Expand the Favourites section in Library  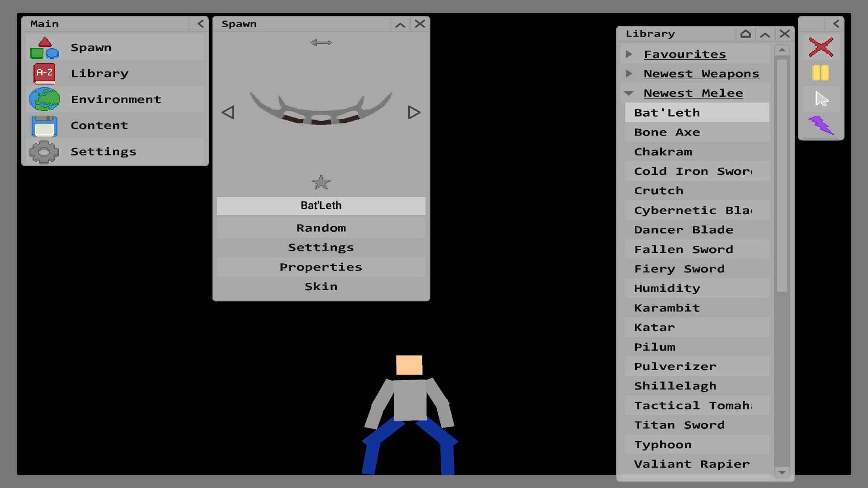point(630,54)
